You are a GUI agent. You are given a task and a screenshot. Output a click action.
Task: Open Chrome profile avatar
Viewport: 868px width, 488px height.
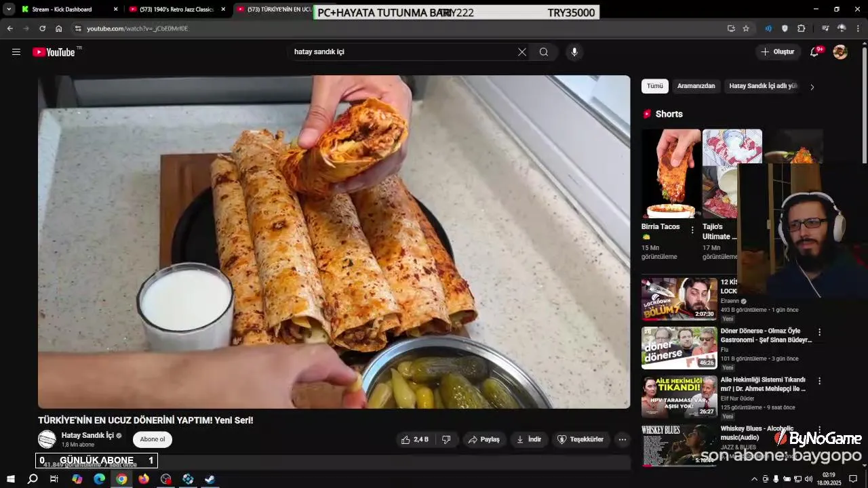[842, 28]
